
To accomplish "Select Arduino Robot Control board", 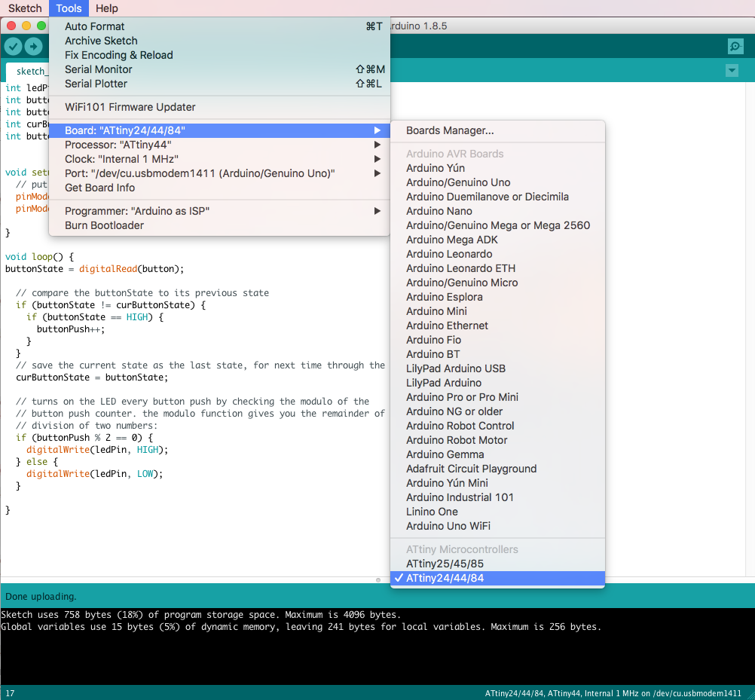I will click(497, 426).
